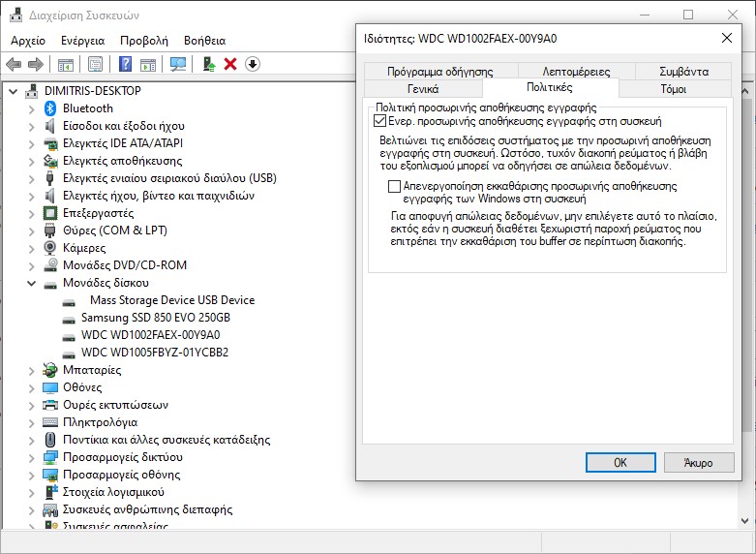Click the Ουρές εκτυπώσεων printer icon
The width and height of the screenshot is (756, 554).
(50, 405)
